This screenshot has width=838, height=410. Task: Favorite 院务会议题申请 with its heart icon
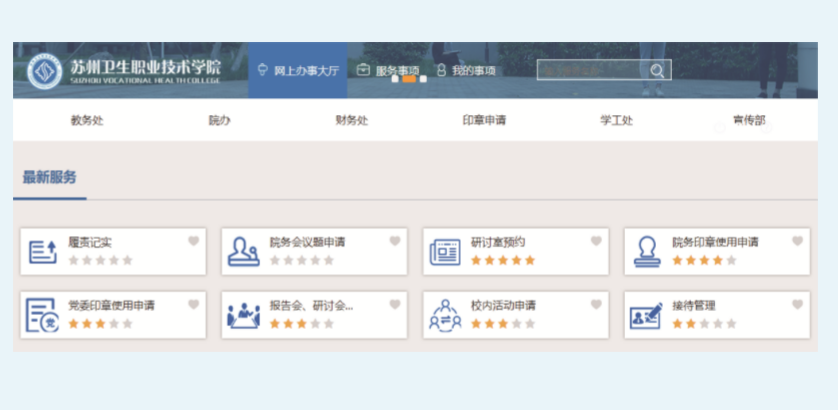(395, 241)
